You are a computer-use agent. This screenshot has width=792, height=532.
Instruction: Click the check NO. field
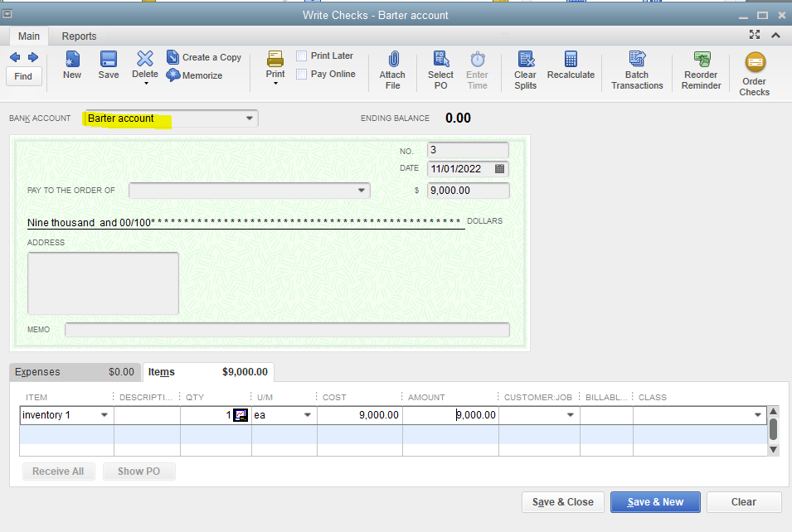pos(468,150)
